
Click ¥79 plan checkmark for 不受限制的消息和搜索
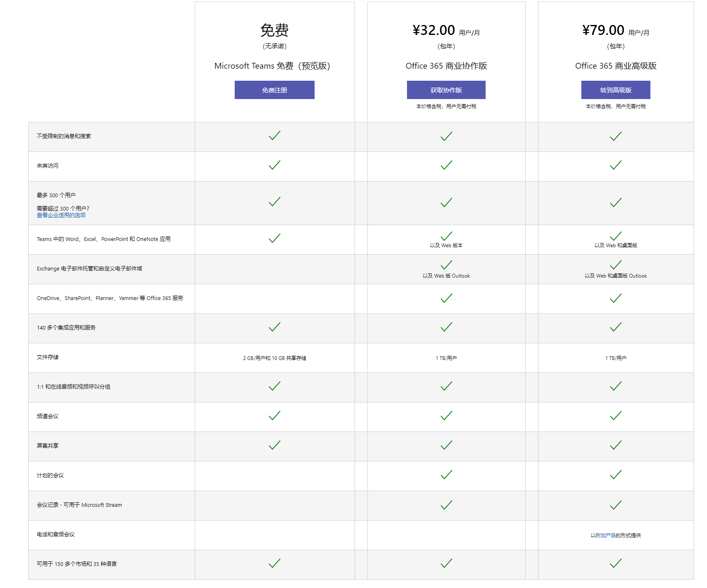click(615, 136)
